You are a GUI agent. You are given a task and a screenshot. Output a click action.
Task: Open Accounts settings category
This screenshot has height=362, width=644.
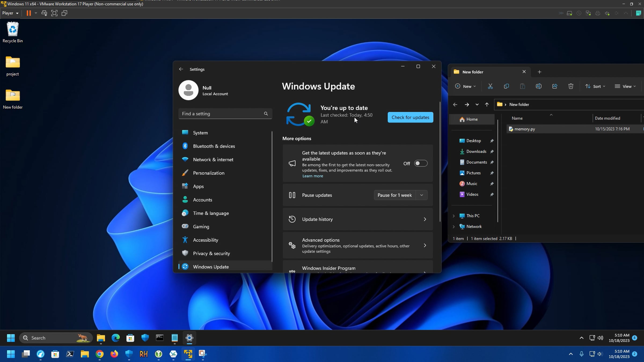pos(225,200)
